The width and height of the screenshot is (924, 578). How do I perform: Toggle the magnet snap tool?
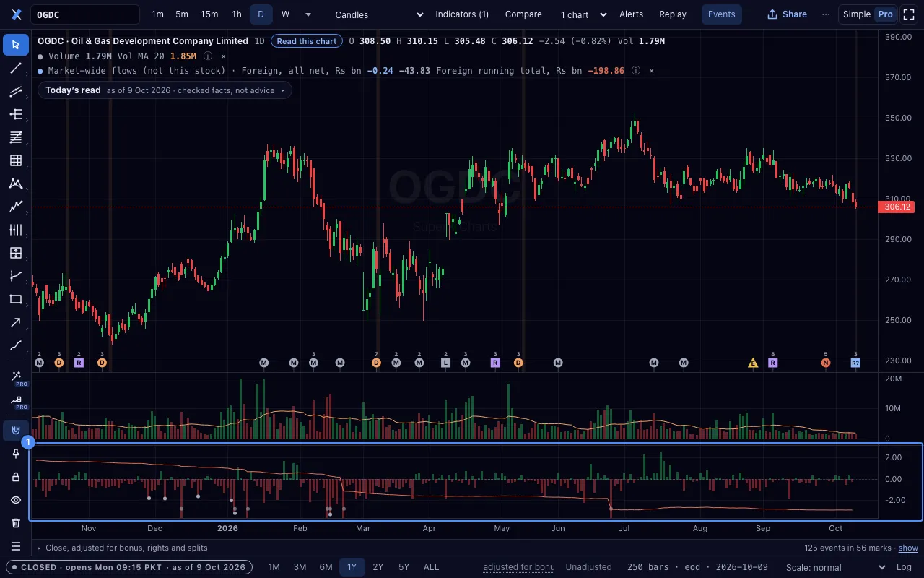tap(16, 431)
